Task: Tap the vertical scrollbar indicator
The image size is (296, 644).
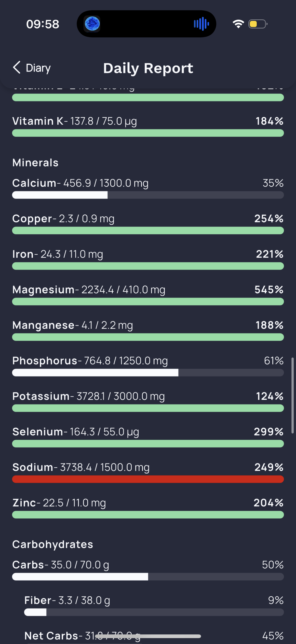Action: tap(292, 395)
